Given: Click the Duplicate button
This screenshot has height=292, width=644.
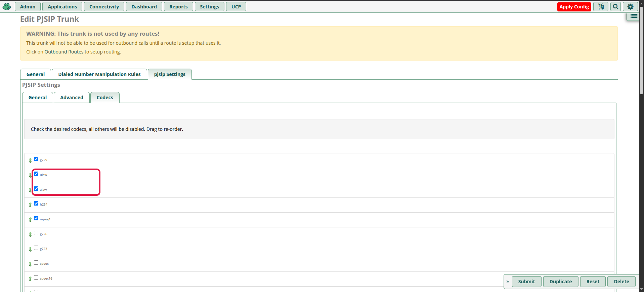Looking at the screenshot, I should (561, 282).
